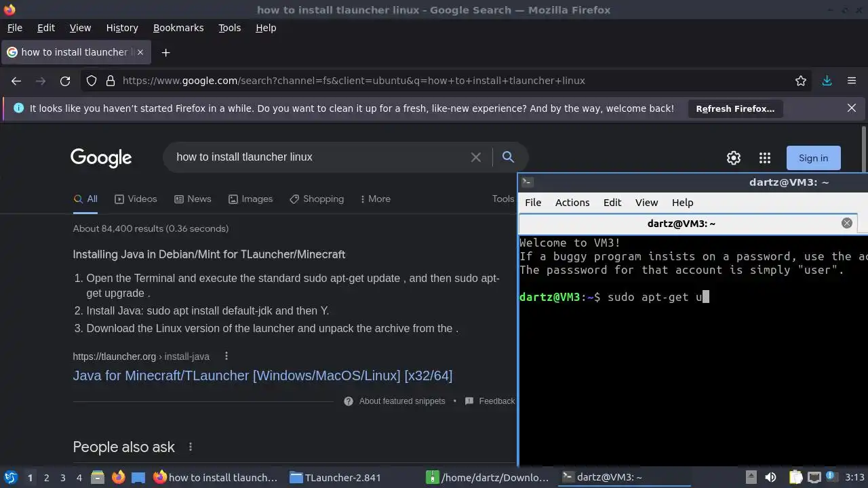Click the snippet Feedback link
This screenshot has height=488, width=868.
[x=490, y=401]
